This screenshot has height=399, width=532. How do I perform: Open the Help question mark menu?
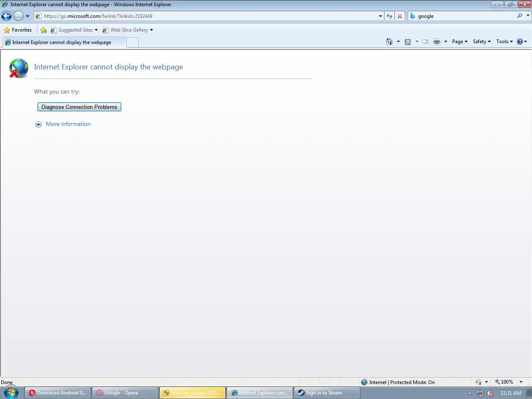tap(522, 42)
